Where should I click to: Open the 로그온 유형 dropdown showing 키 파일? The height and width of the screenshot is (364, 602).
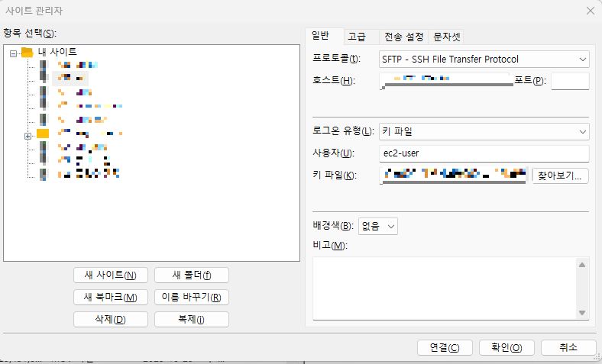tap(484, 131)
